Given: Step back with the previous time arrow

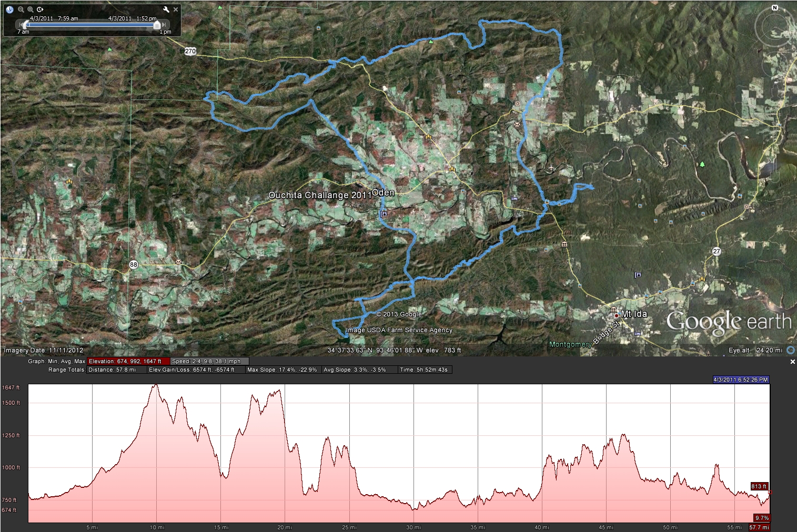Looking at the screenshot, I should tap(21, 25).
